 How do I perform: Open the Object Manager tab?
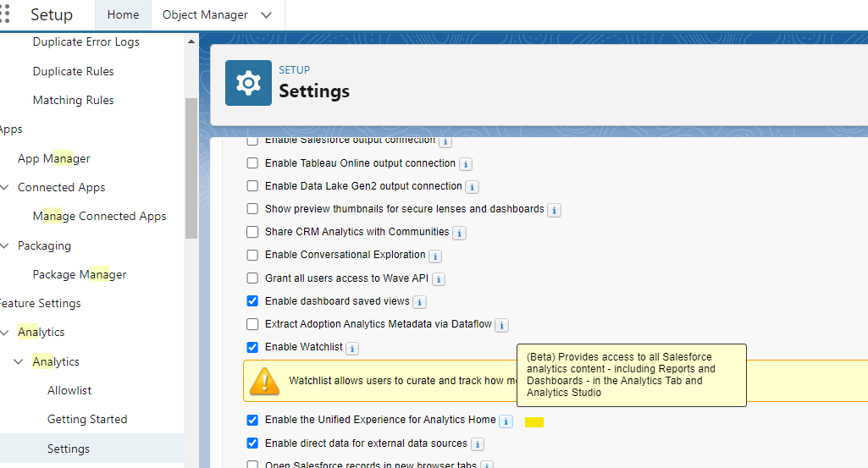coord(205,15)
